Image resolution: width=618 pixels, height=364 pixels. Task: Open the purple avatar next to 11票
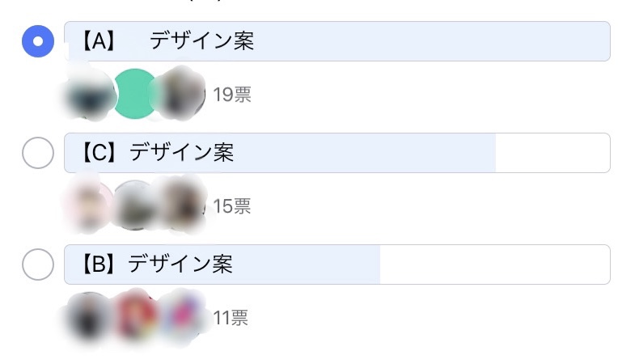tap(180, 316)
